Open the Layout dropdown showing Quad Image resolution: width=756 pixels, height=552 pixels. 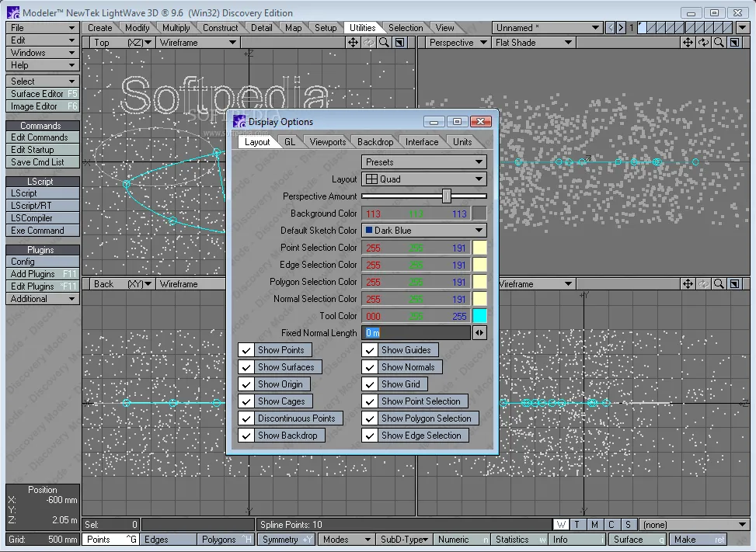423,179
